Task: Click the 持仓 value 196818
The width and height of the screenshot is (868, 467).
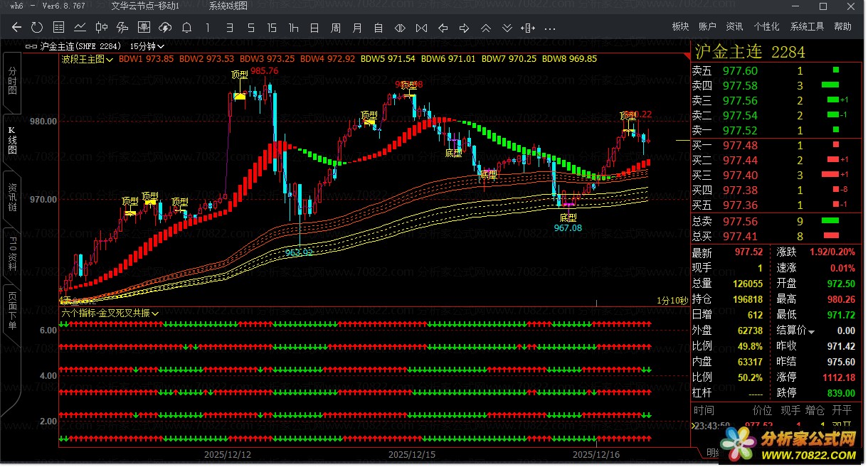Action: coord(747,299)
